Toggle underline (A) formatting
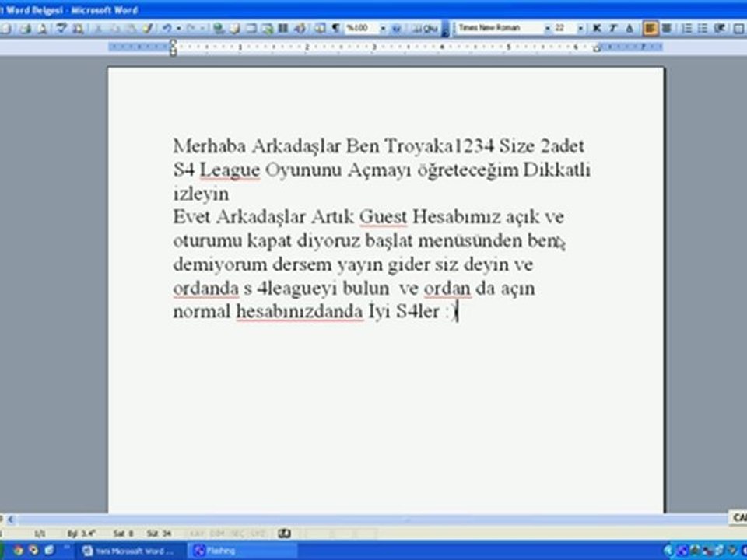747x560 pixels. coord(630,29)
